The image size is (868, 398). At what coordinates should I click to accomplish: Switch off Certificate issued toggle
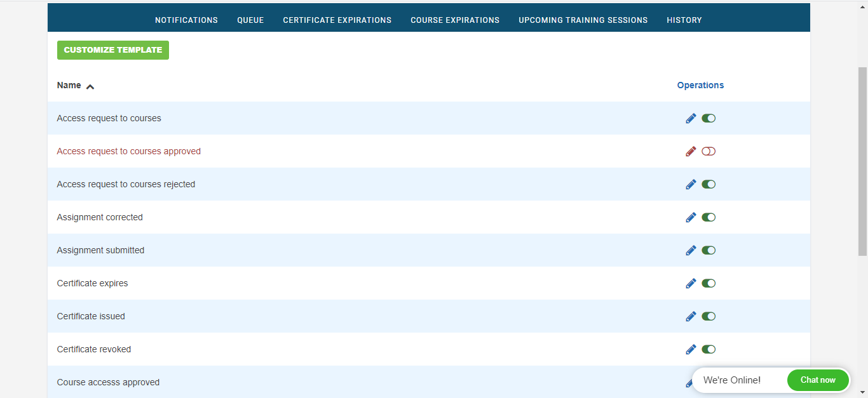[x=709, y=316]
